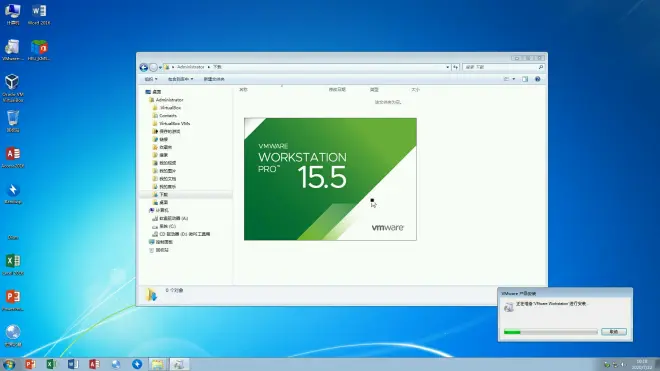Open the address bar history dropdown arrow
Image resolution: width=660 pixels, height=371 pixels.
click(447, 67)
